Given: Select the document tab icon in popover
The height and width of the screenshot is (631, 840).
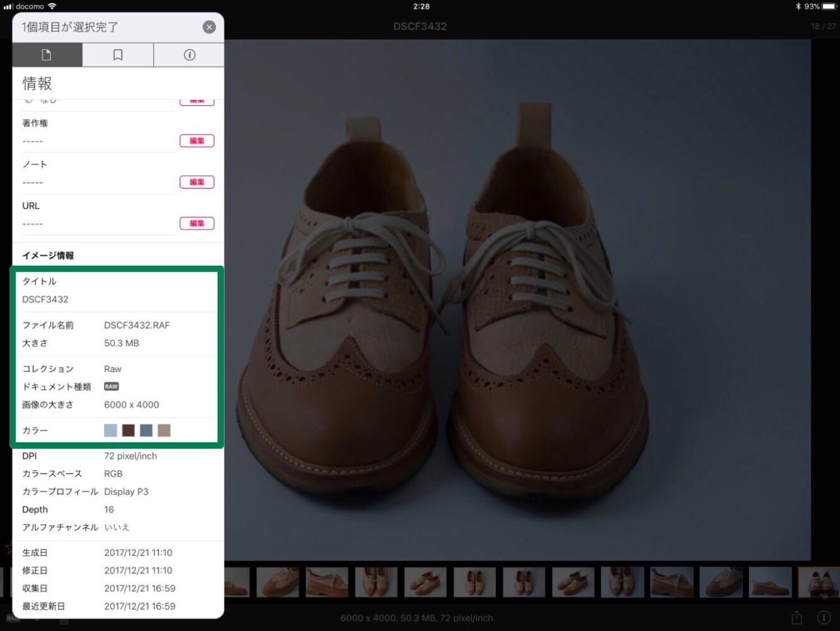Looking at the screenshot, I should 47,55.
